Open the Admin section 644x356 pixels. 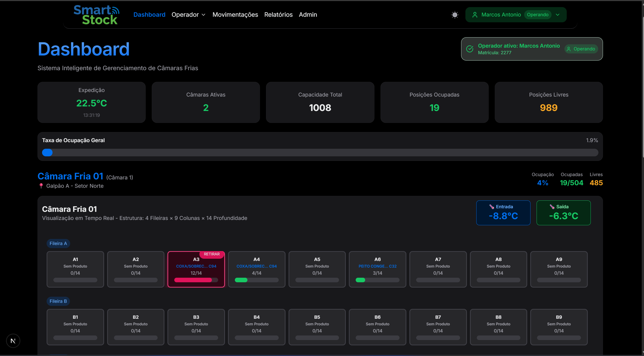tap(308, 15)
